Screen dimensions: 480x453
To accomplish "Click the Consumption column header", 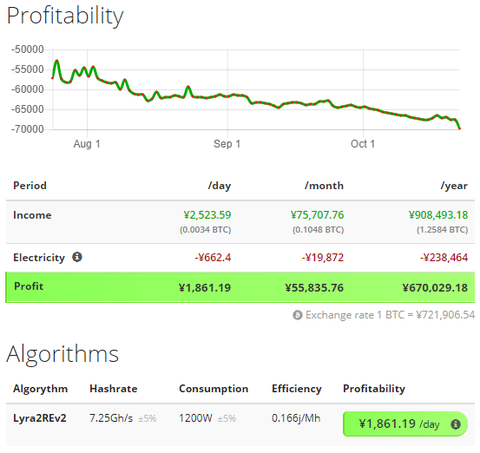I will pos(214,389).
